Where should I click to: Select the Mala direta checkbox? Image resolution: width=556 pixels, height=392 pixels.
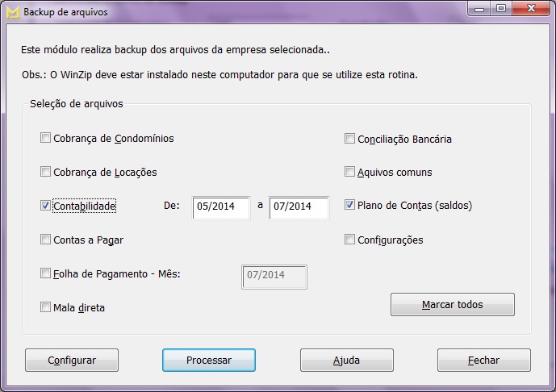coord(46,307)
